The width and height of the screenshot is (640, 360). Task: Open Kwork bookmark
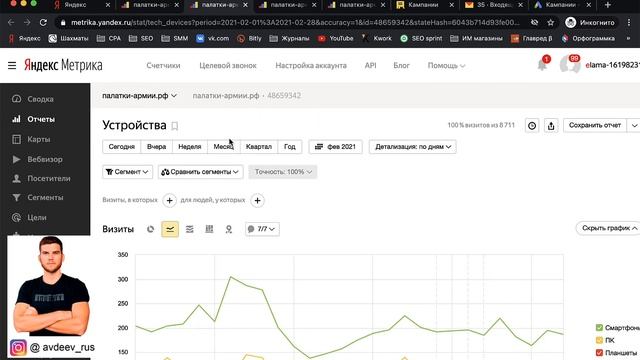coord(377,38)
